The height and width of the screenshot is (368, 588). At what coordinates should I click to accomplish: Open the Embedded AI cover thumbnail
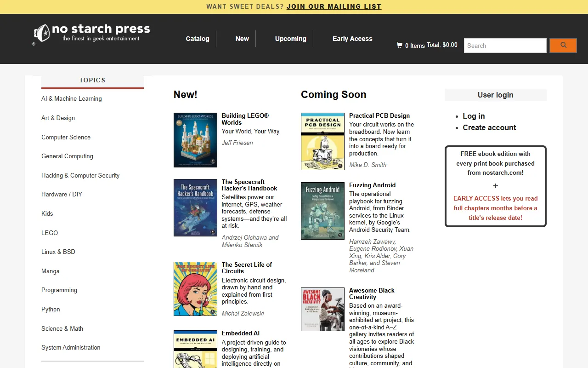(195, 349)
